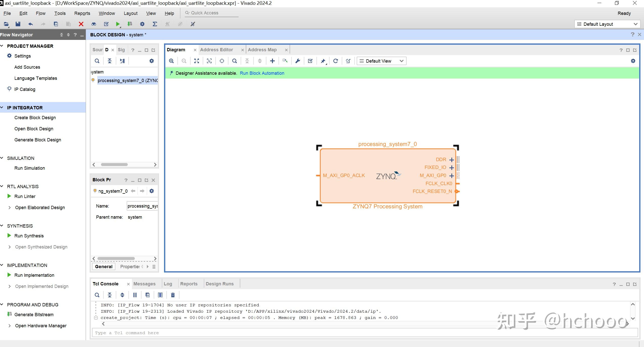Clear the Tcl Console with trash icon

click(x=173, y=295)
